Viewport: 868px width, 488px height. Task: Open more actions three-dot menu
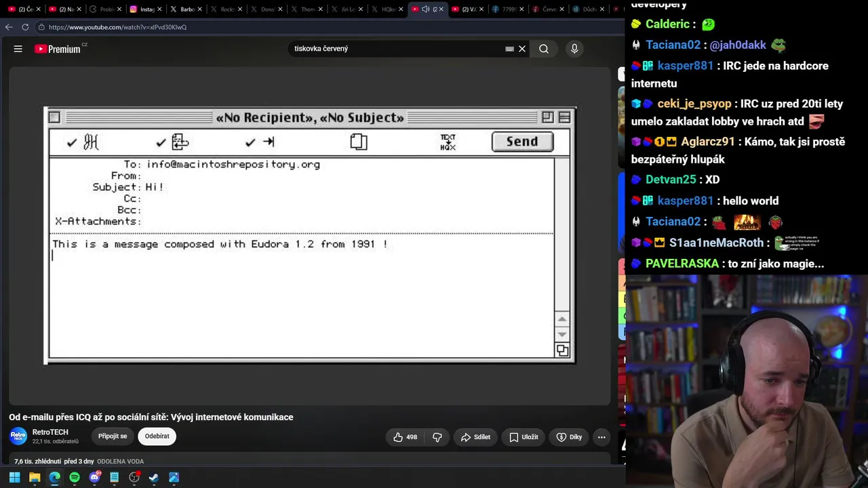click(601, 437)
